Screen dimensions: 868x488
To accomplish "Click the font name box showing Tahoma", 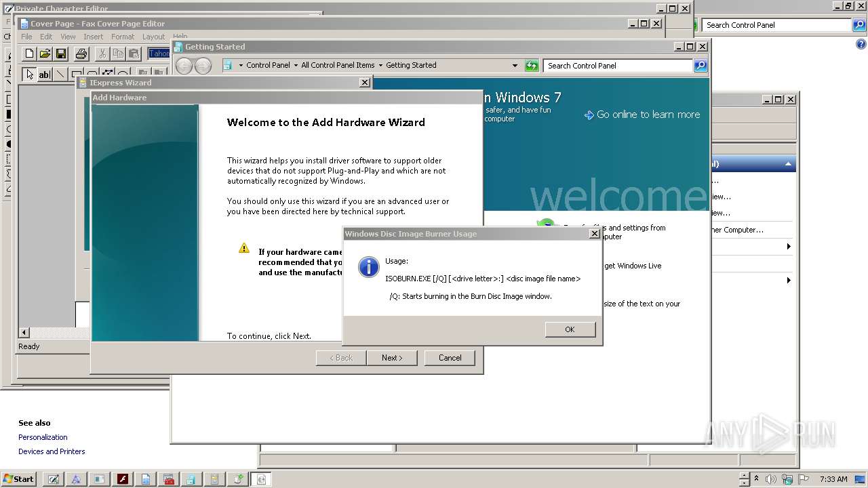I will (x=159, y=54).
